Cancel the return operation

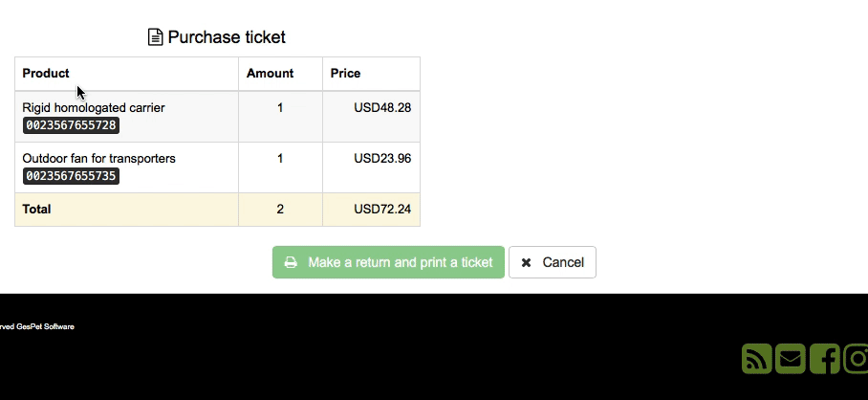[x=552, y=262]
